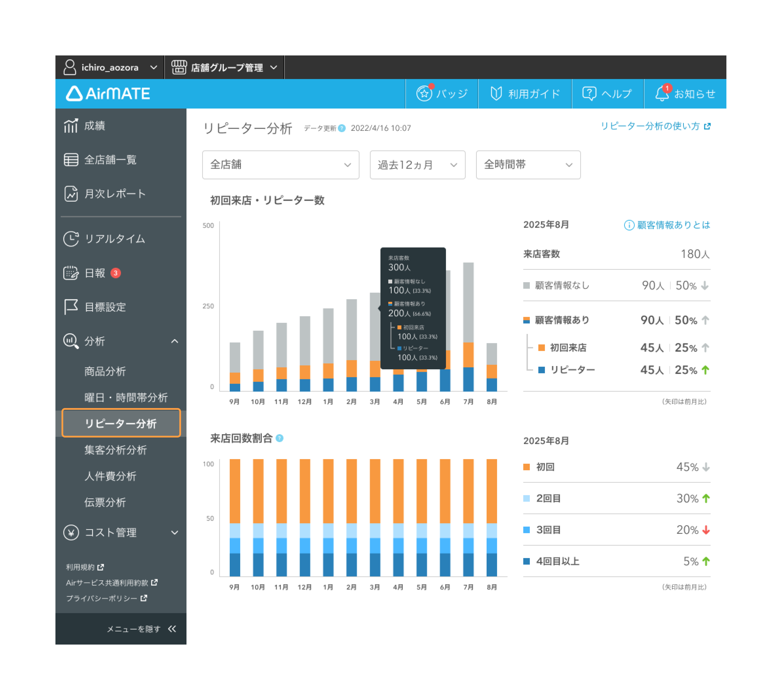Click the 9月 bar in the top chart

235,367
